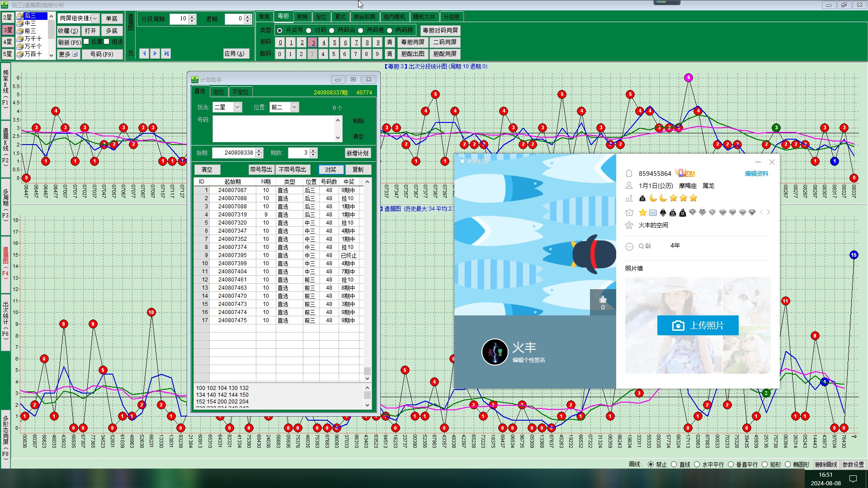Click the 号码 (F9) button
The image size is (868, 488).
click(x=102, y=54)
